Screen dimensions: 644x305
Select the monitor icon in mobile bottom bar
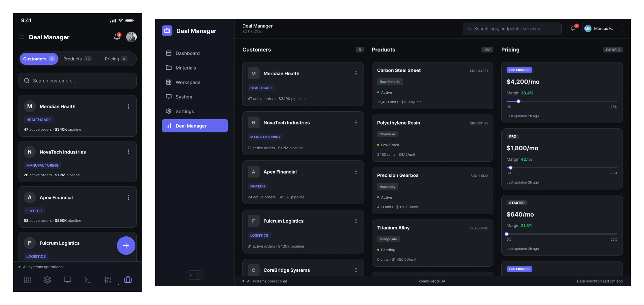pos(68,280)
